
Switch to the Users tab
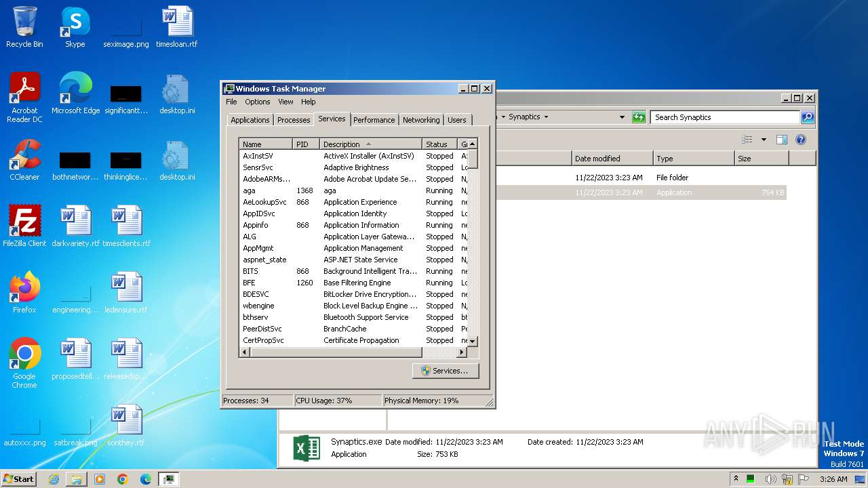coord(457,120)
